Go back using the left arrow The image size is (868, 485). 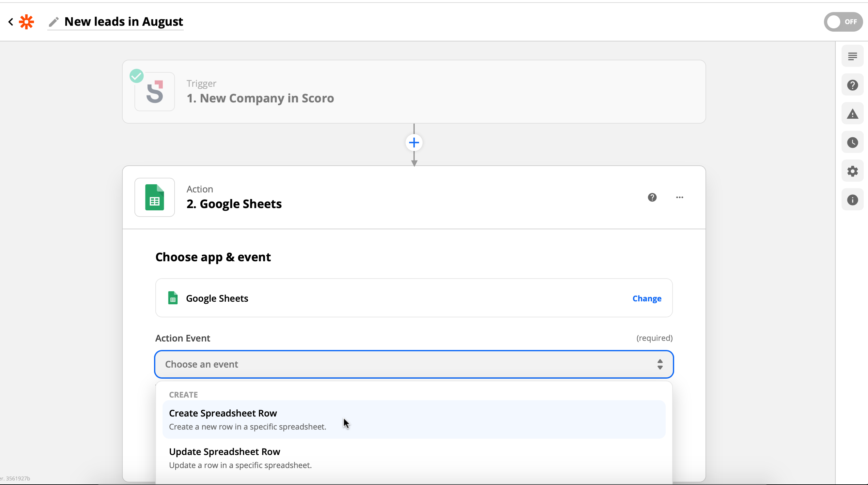click(x=11, y=22)
